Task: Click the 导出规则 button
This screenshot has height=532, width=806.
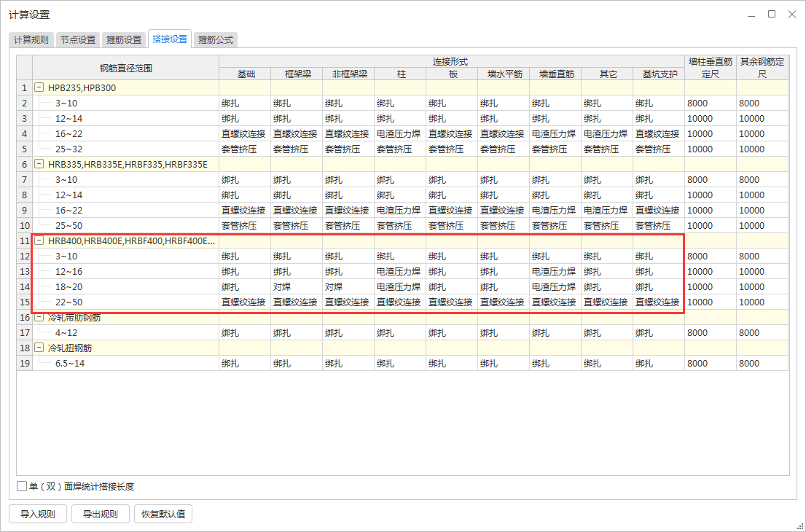Action: pyautogui.click(x=101, y=514)
